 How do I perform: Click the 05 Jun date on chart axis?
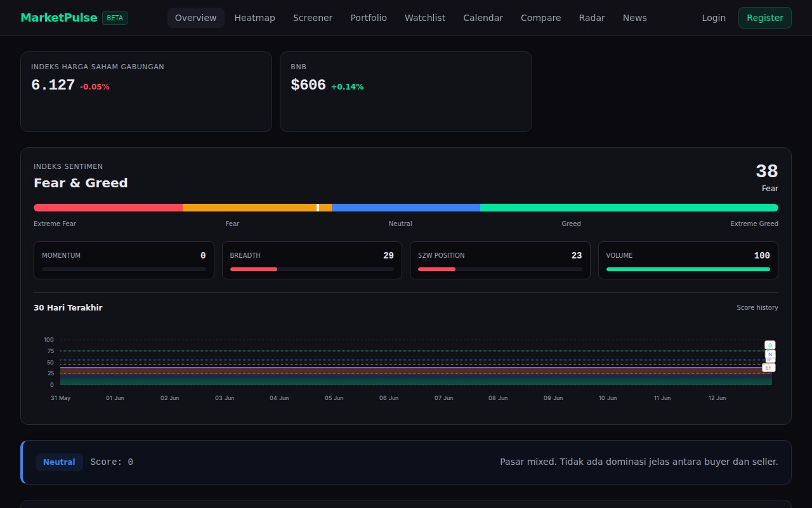(x=334, y=398)
